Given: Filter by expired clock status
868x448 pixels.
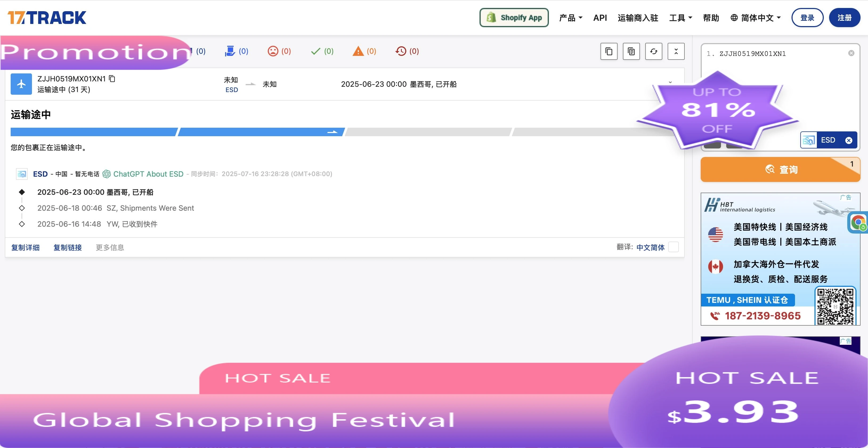Looking at the screenshot, I should point(407,51).
